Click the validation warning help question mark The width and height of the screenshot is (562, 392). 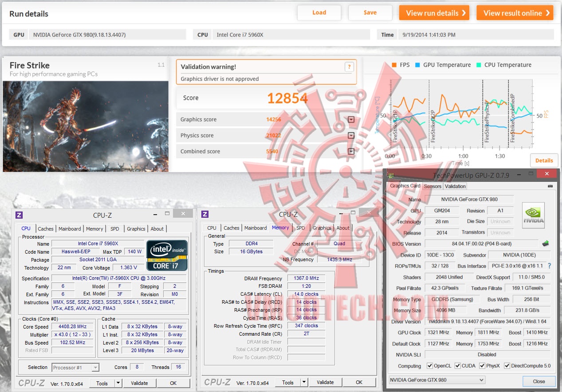[x=349, y=67]
